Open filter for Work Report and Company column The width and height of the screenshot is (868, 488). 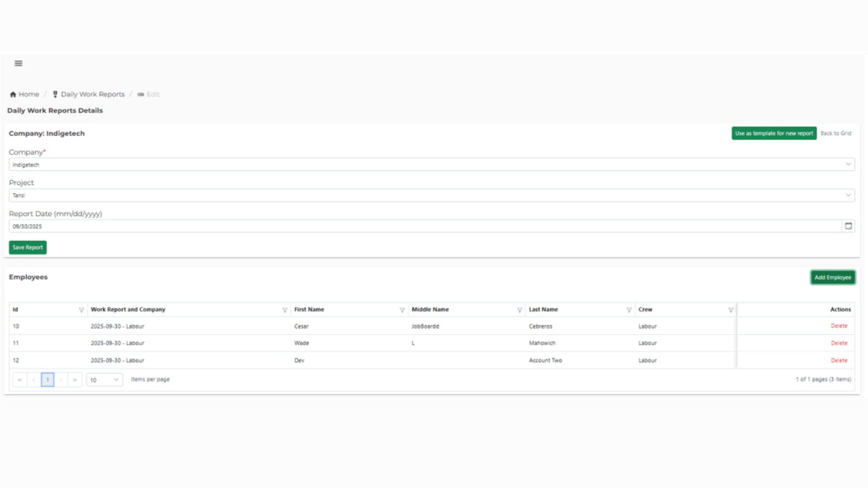285,310
